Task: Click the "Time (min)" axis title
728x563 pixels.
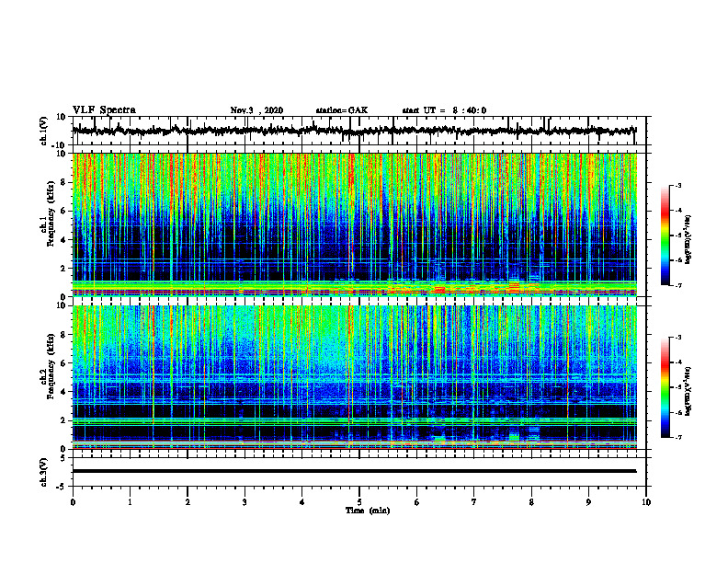Action: tap(368, 511)
